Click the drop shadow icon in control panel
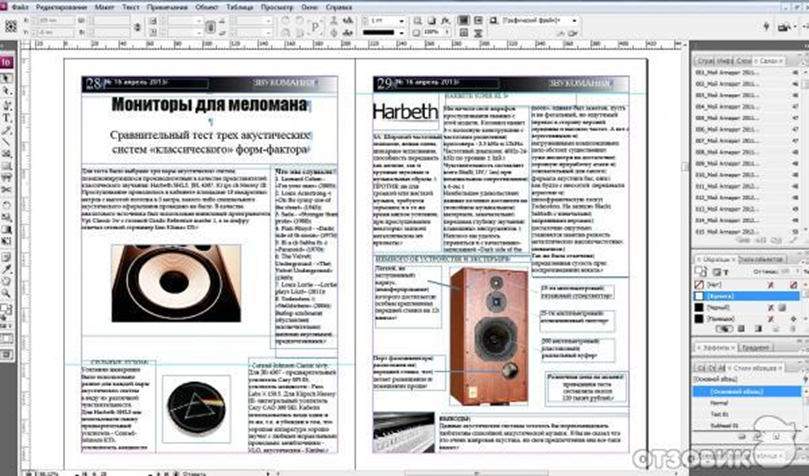Screen dimensions: 809x476 431,21
